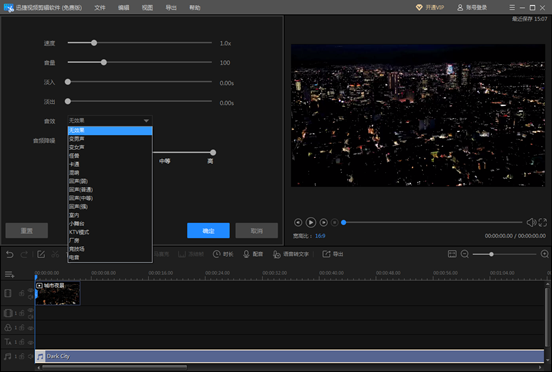Toggle lock on the main video track
552x372 pixels.
pos(21,293)
